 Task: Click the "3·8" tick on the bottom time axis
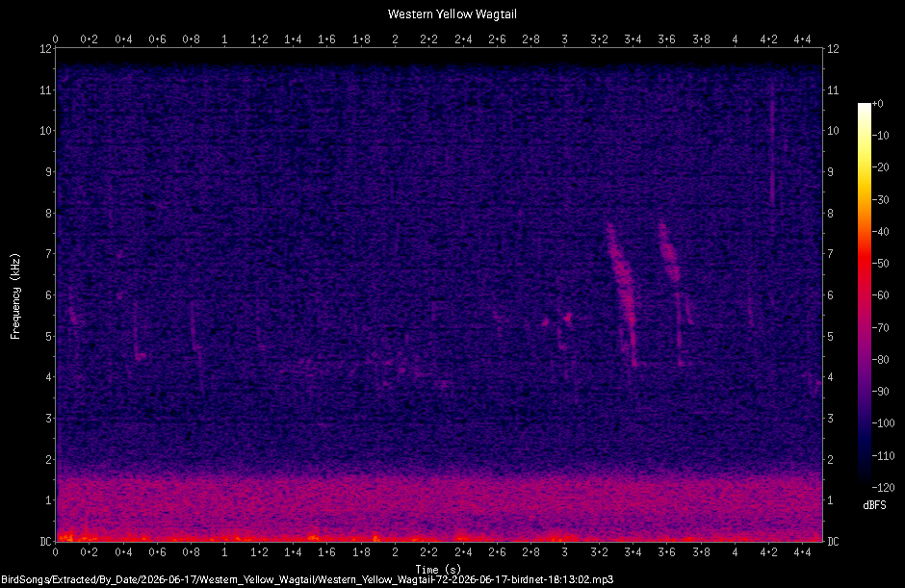(701, 552)
